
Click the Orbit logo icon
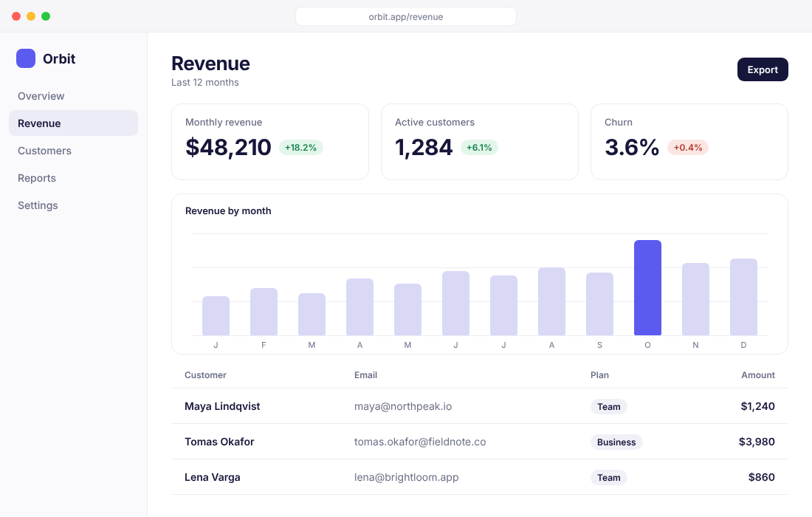pyautogui.click(x=26, y=58)
